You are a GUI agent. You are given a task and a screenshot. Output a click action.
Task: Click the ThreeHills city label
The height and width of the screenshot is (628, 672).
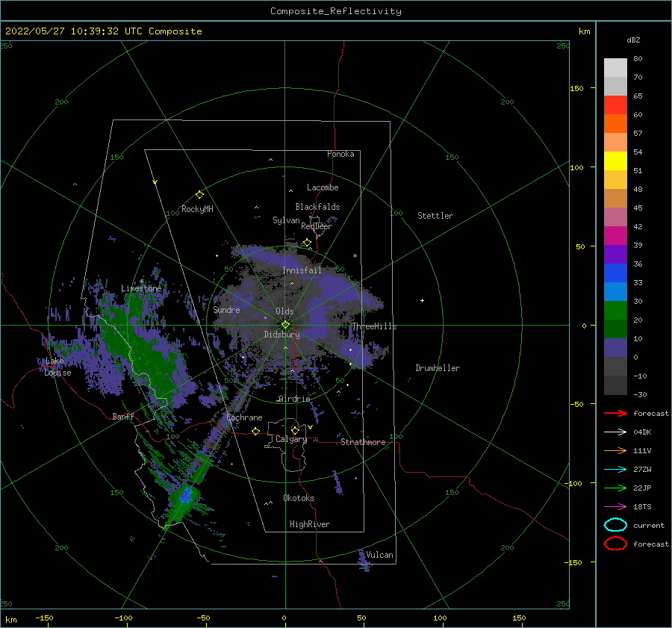(x=374, y=326)
